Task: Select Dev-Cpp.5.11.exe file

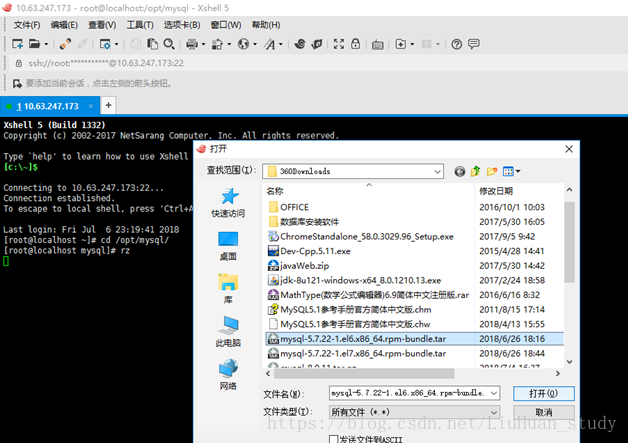Action: pyautogui.click(x=309, y=251)
